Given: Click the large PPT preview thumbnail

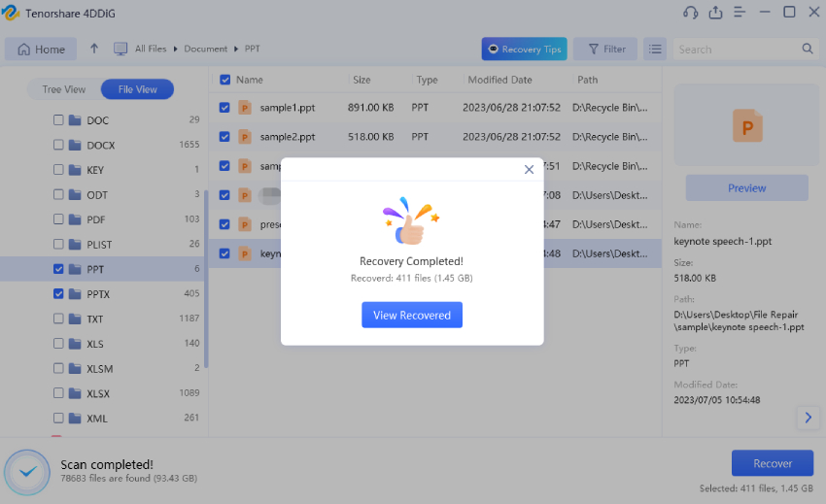Looking at the screenshot, I should click(x=747, y=126).
